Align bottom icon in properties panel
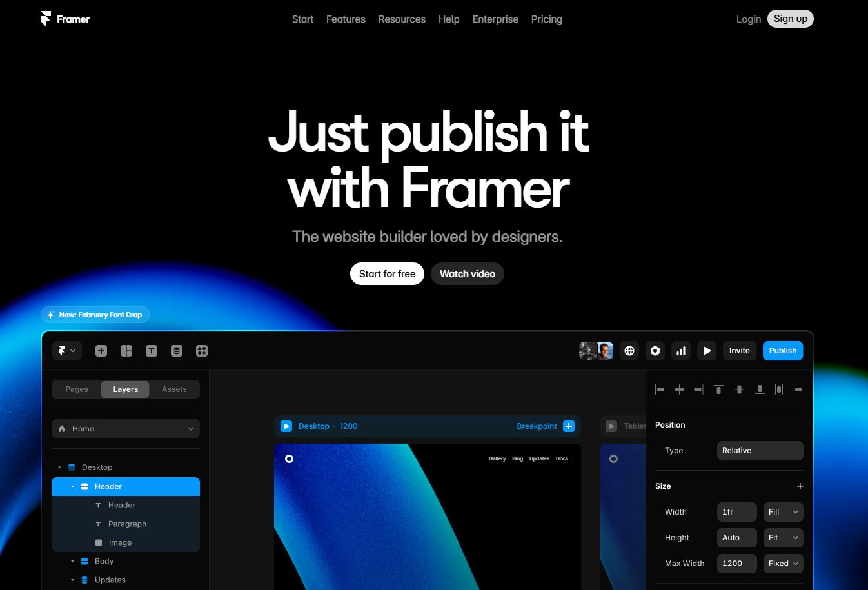The image size is (868, 590). coord(760,389)
